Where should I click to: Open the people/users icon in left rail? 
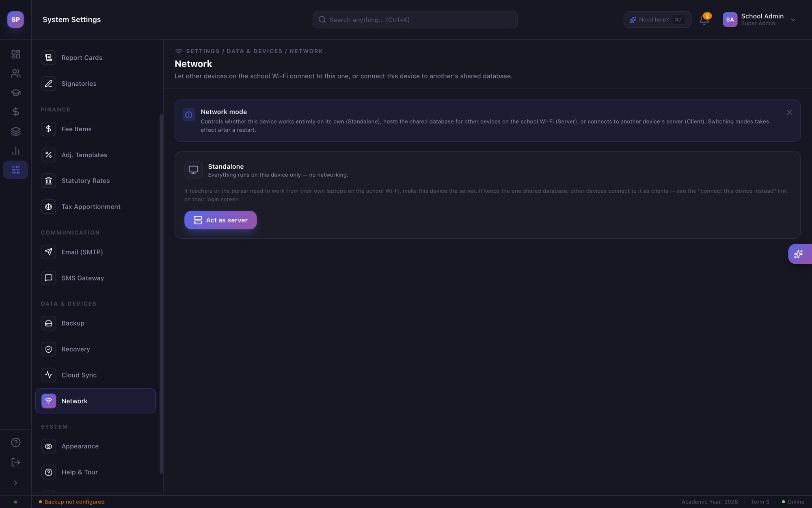pos(15,73)
